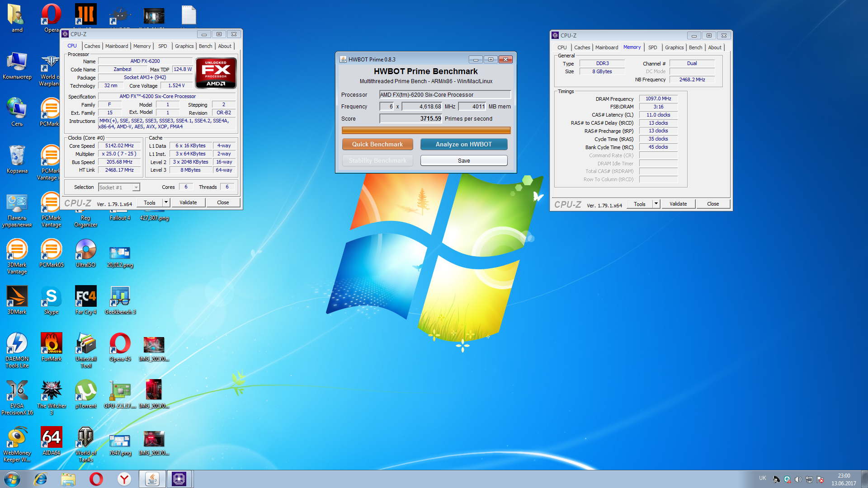Click HWBOT Prime orange progress bar

(x=426, y=130)
